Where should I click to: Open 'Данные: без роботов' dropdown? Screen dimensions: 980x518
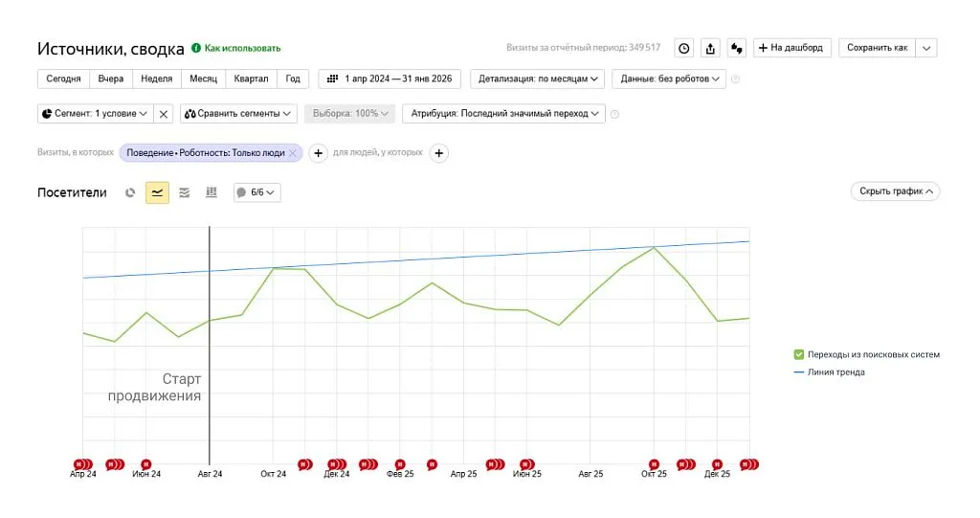669,79
